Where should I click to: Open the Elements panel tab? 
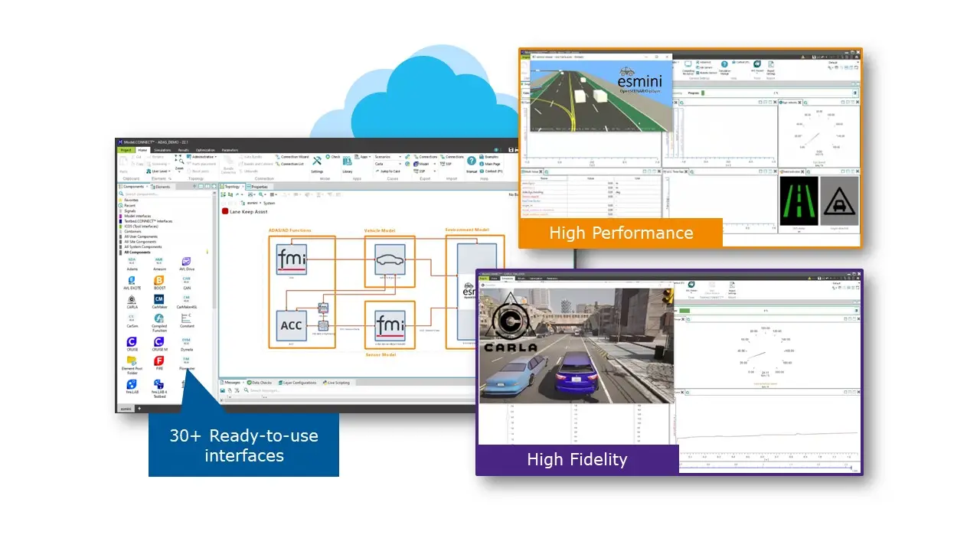161,187
